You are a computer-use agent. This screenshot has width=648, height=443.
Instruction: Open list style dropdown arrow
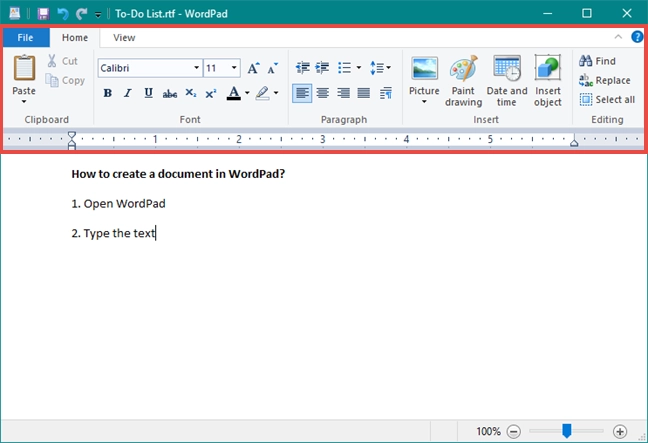pyautogui.click(x=359, y=67)
